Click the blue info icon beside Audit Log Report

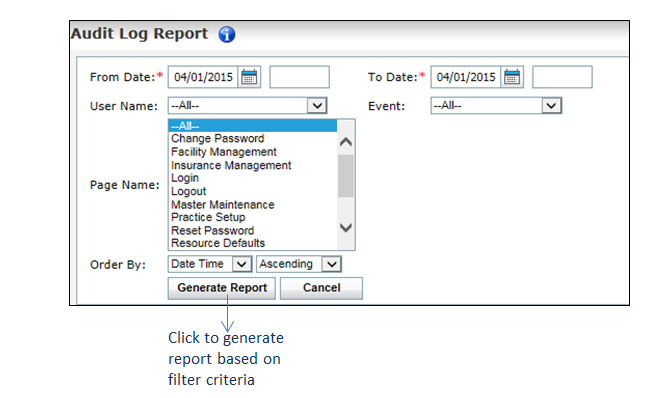click(227, 34)
